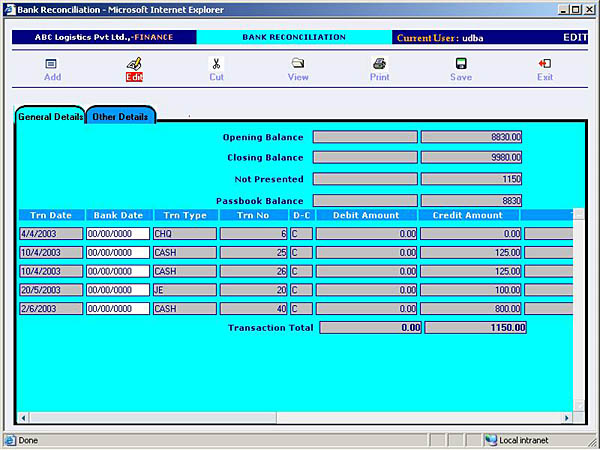Screen dimensions: 600x450
Task: Click the Add toolbar icon
Action: click(x=51, y=64)
